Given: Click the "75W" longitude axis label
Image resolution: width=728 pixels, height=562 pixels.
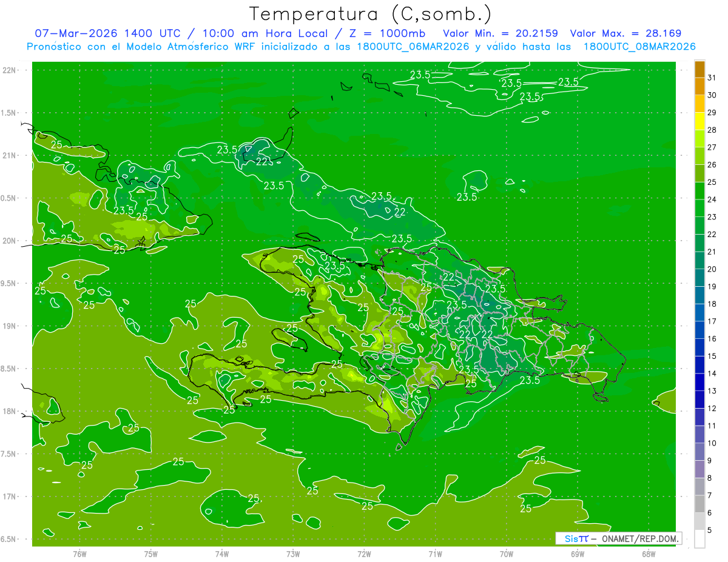Looking at the screenshot, I should [x=151, y=554].
